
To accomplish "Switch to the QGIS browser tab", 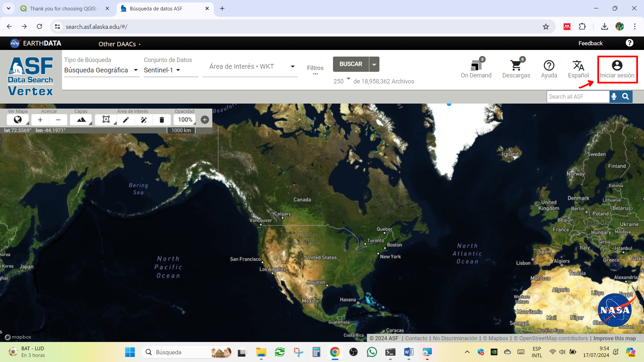I will coord(64,8).
